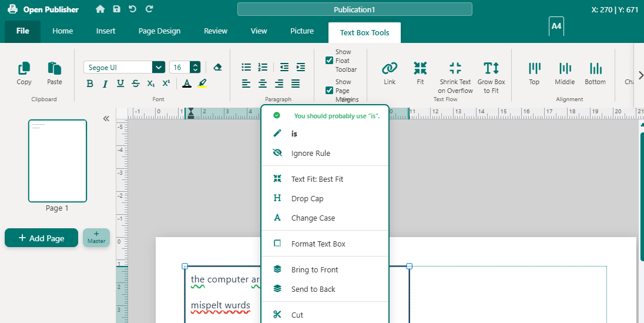Clear formatting with the eraser icon
Image resolution: width=644 pixels, height=323 pixels.
click(217, 67)
